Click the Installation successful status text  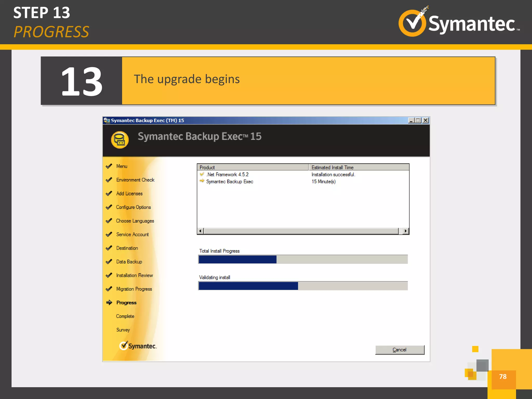pyautogui.click(x=333, y=175)
